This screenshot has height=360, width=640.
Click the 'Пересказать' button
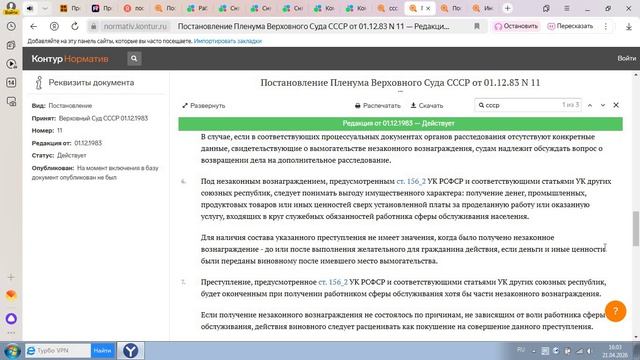pyautogui.click(x=570, y=27)
